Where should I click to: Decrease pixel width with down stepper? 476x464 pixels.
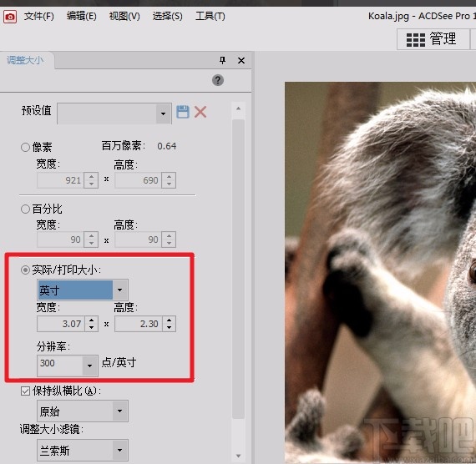click(x=91, y=184)
